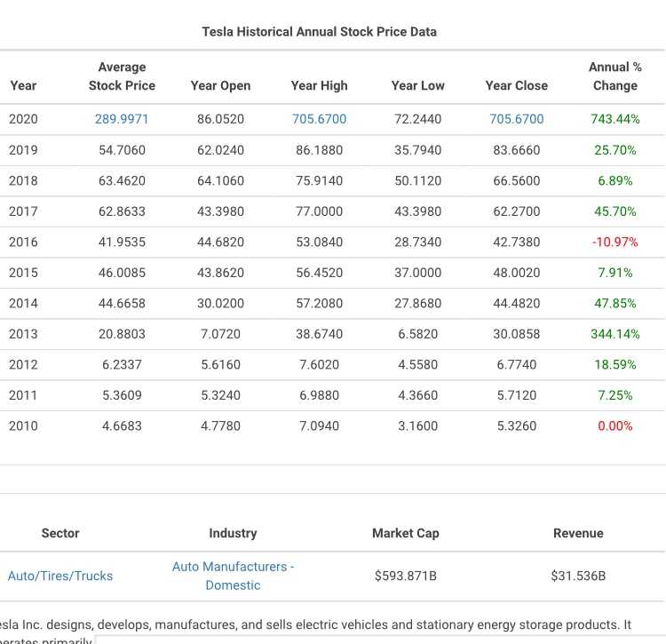This screenshot has height=644, width=666.
Task: Select the 2015 Year Close value 48.0020
Action: pyautogui.click(x=517, y=273)
